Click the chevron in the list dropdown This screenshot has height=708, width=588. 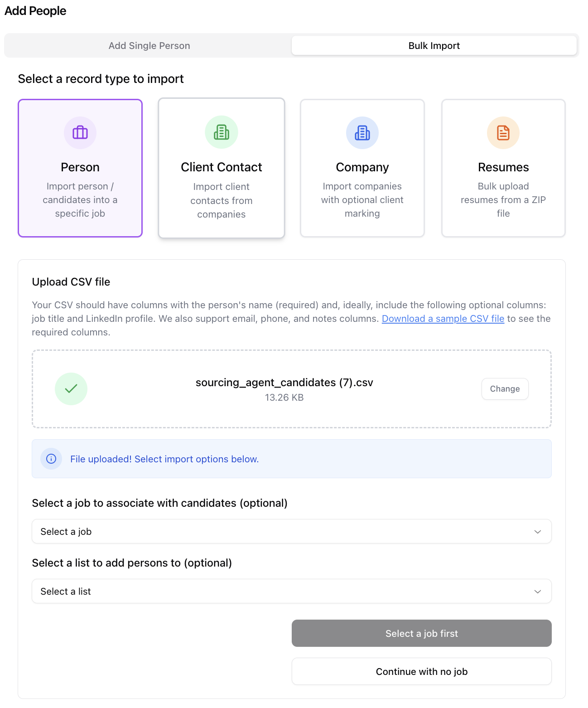[x=538, y=592]
